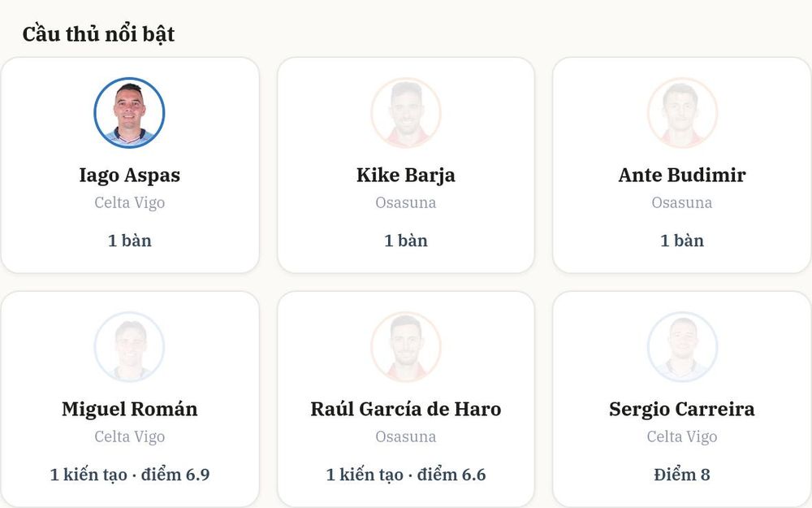Click Osasuna under Ante Budimir

tap(682, 202)
